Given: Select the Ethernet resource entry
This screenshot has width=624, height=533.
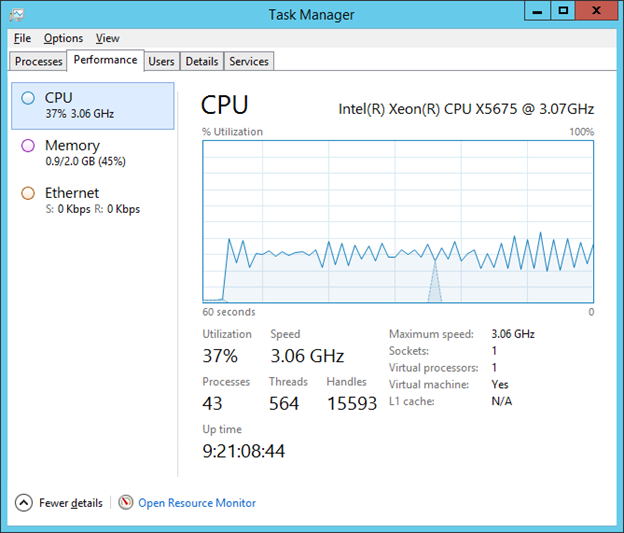Looking at the screenshot, I should click(x=92, y=200).
